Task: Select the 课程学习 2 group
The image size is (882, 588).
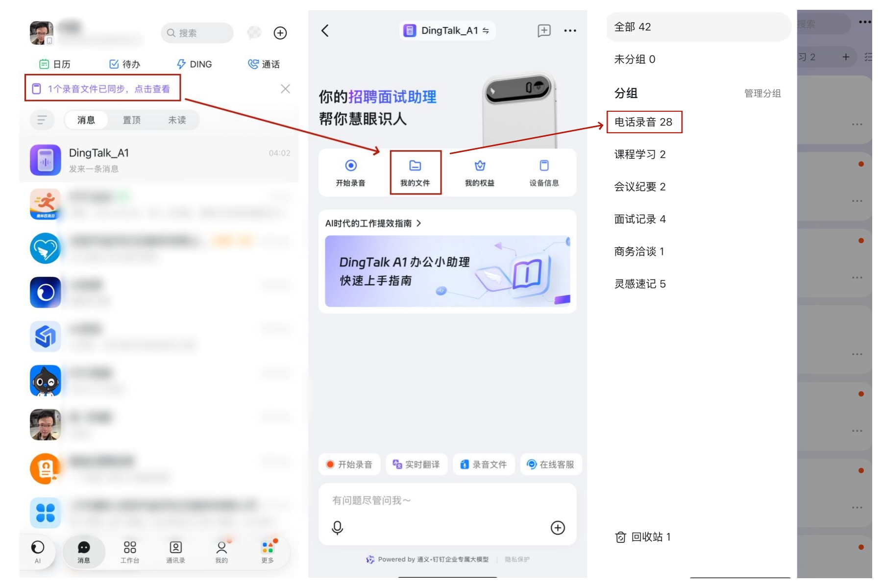Action: click(x=640, y=154)
